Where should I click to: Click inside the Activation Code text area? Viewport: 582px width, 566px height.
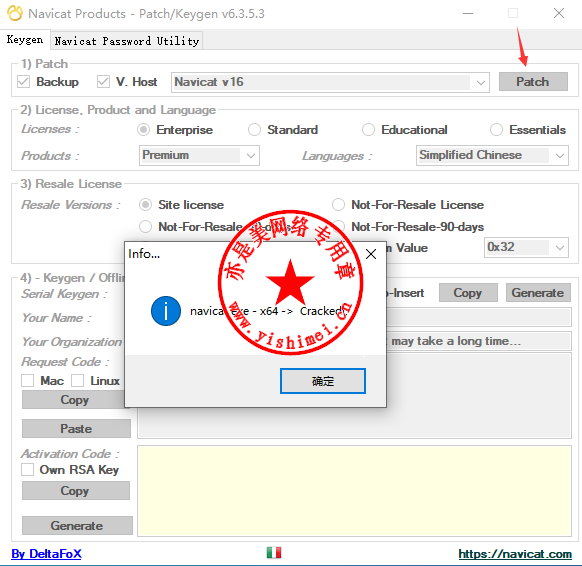tap(354, 491)
